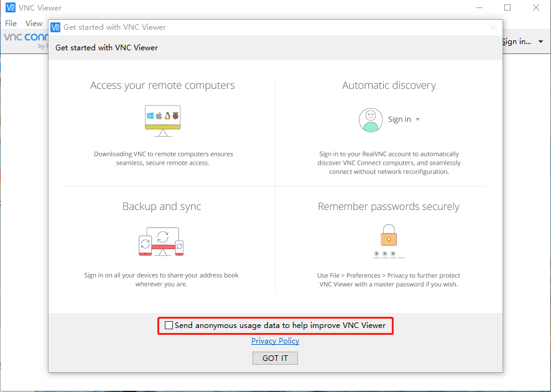Minimize the VNC Viewer window
551x392 pixels.
click(x=479, y=8)
